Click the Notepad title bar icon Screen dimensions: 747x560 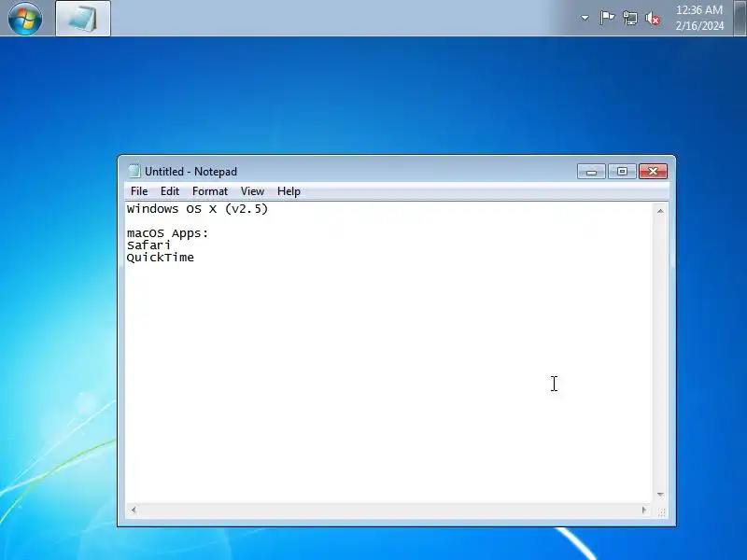(134, 171)
